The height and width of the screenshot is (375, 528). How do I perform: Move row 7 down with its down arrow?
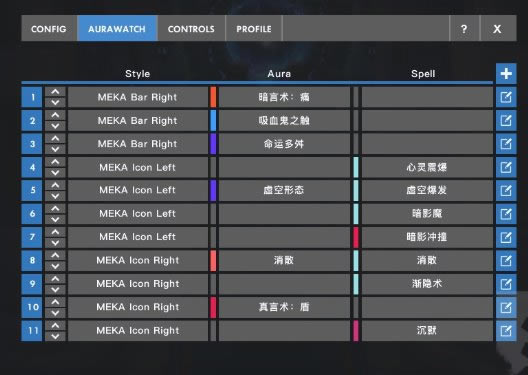(55, 243)
